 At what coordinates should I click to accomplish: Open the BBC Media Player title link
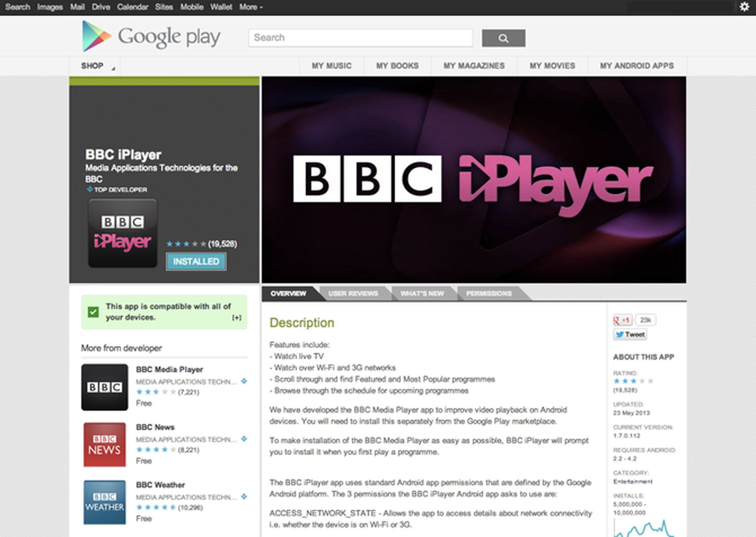tap(169, 370)
